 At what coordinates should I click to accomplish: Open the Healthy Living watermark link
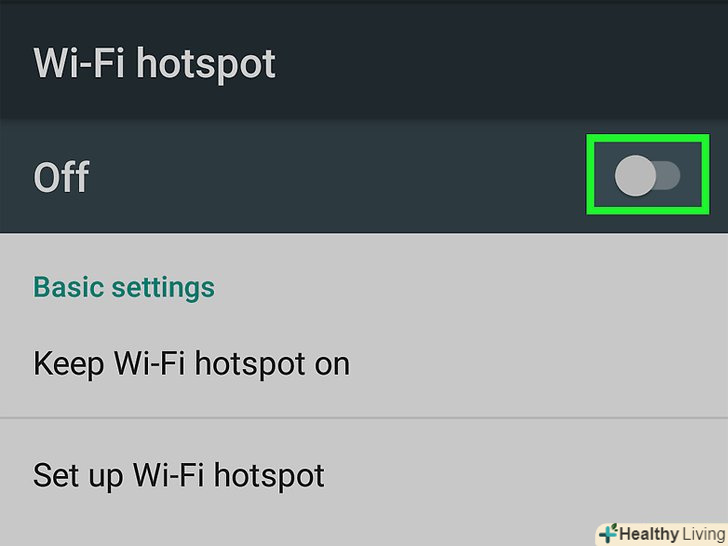click(661, 534)
